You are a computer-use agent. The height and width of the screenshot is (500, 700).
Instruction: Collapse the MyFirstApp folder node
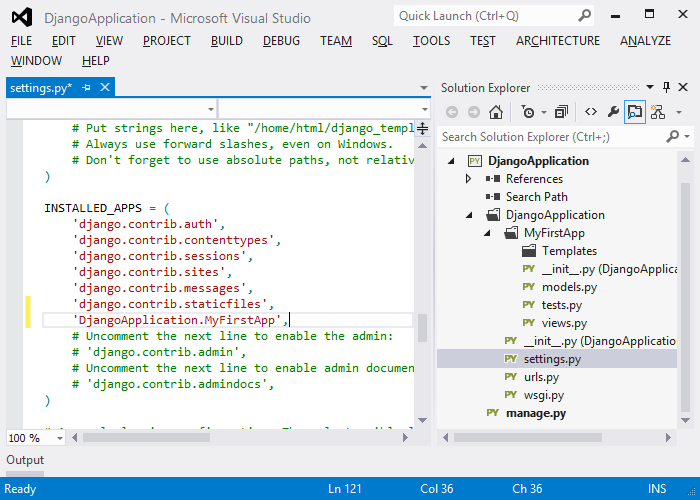pyautogui.click(x=486, y=233)
